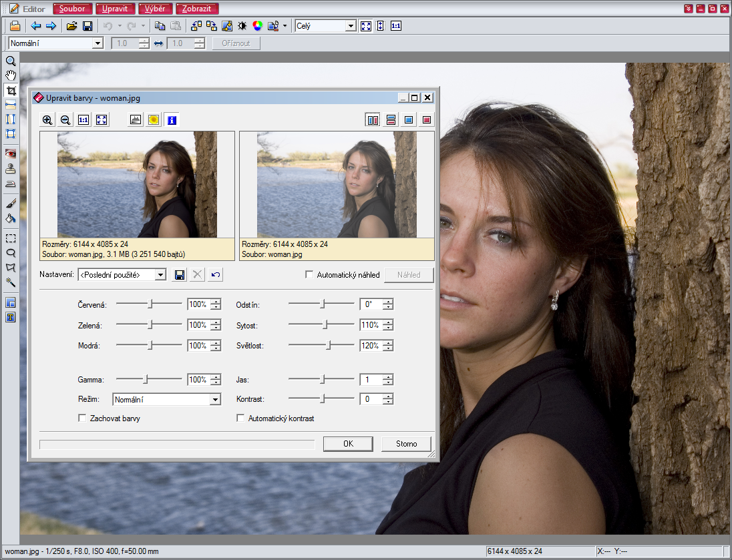Open the Soubor menu
732x560 pixels.
tap(72, 9)
